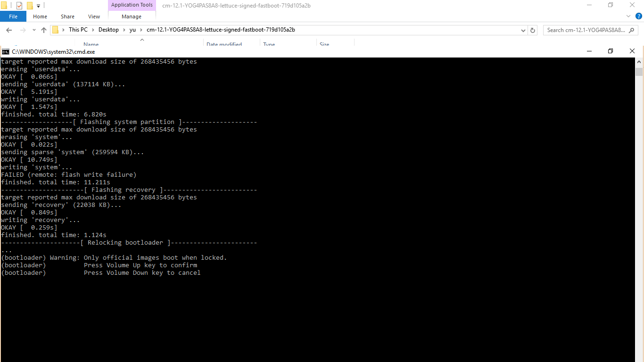Click the cmd vertical scrollbar thumb
Viewport: 644px width, 362px height.
click(x=639, y=72)
